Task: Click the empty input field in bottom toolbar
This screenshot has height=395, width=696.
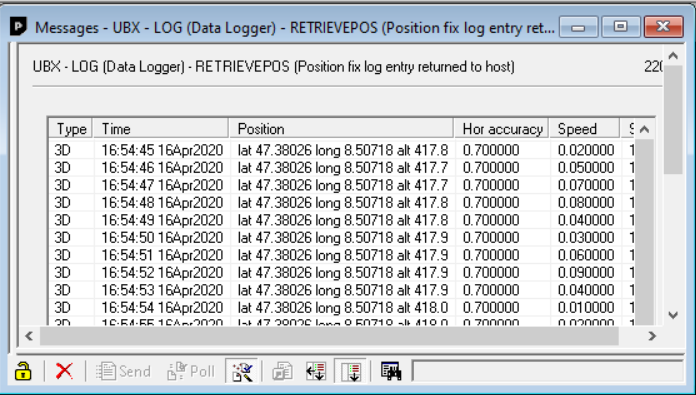Action: coord(548,371)
